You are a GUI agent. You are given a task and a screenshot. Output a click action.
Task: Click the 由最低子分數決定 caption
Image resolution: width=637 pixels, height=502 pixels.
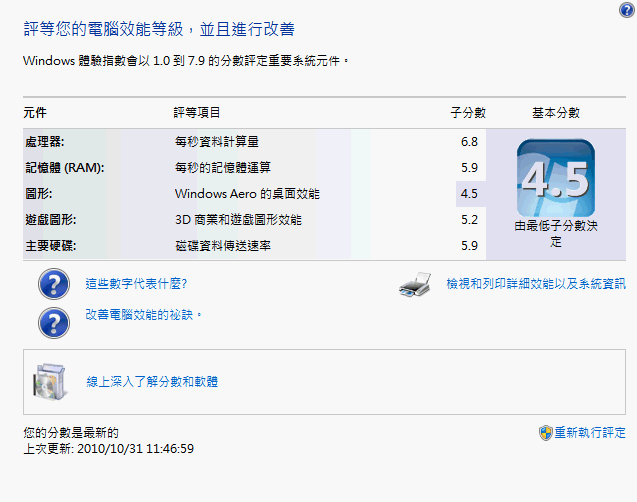pyautogui.click(x=556, y=234)
